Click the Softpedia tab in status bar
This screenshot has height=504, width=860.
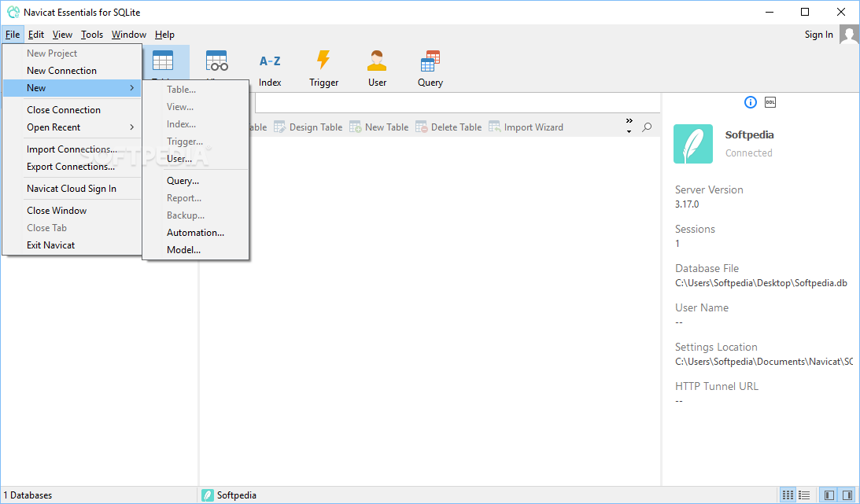tap(229, 495)
